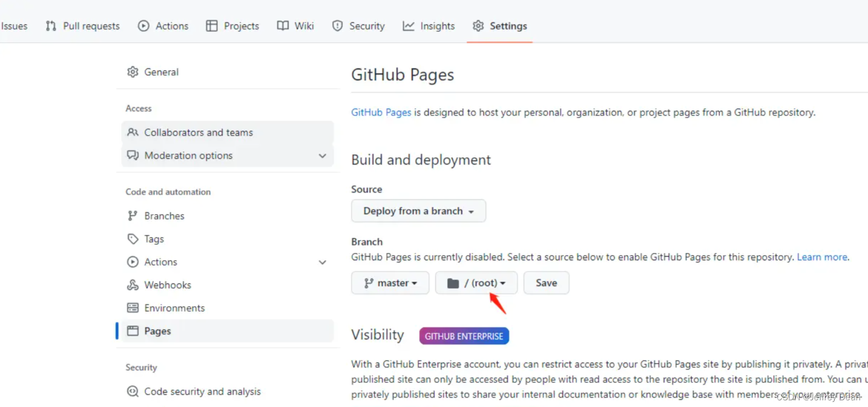Open Webhooks settings page
Image resolution: width=868 pixels, height=407 pixels.
point(227,285)
